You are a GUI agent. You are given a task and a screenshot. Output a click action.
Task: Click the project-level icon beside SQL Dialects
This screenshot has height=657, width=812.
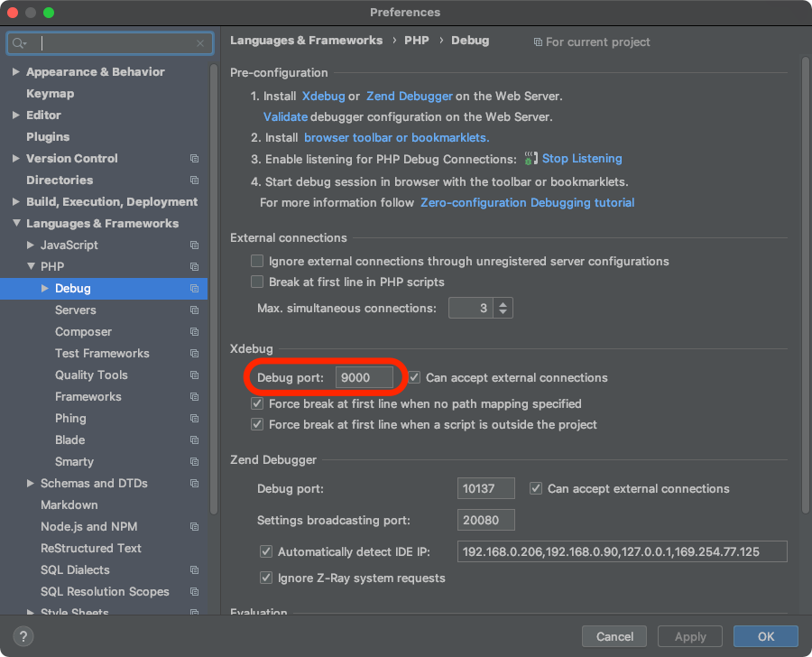click(194, 570)
